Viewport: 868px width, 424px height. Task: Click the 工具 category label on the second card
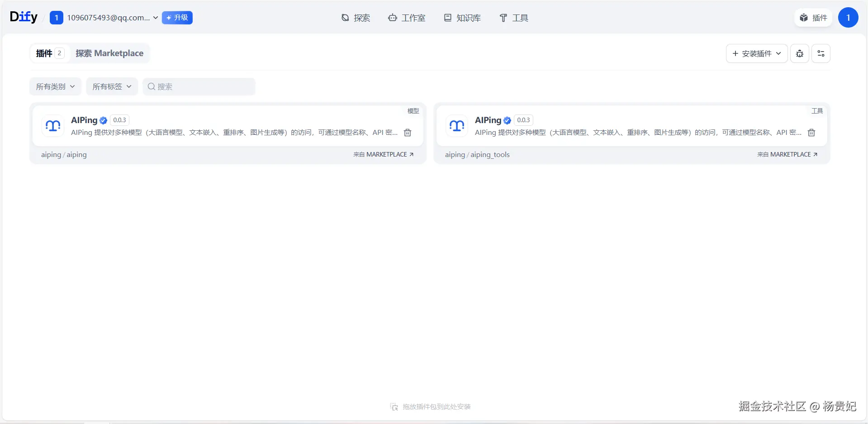(x=817, y=111)
